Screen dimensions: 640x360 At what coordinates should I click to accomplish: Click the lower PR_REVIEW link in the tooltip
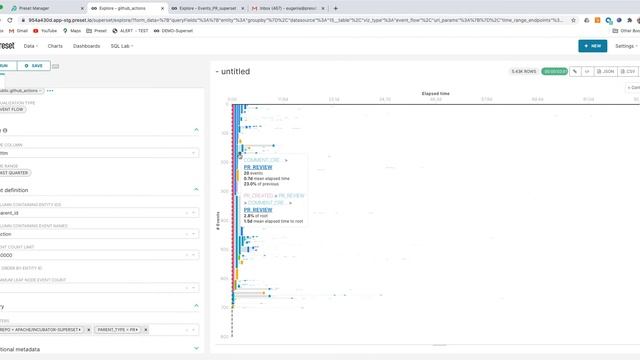pos(258,210)
